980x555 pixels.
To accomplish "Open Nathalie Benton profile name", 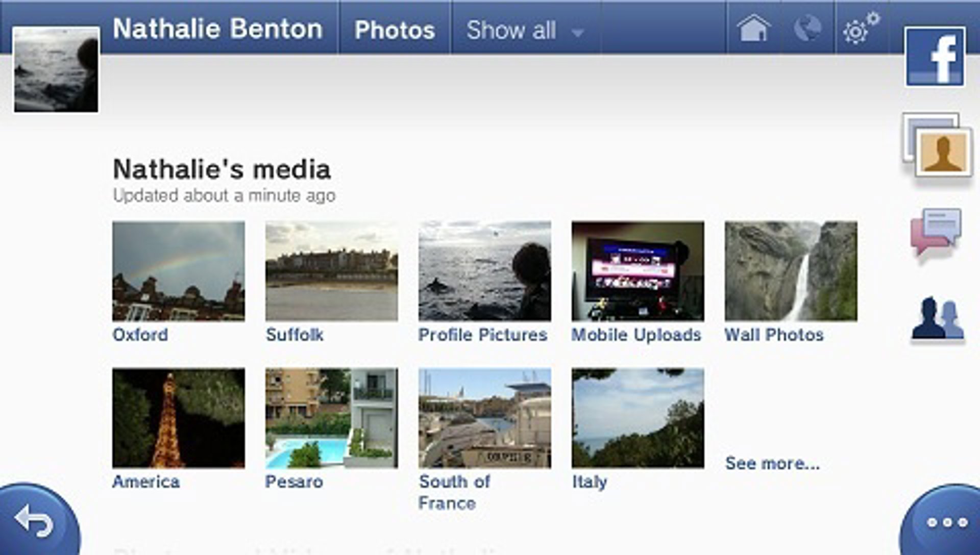I will [x=217, y=29].
